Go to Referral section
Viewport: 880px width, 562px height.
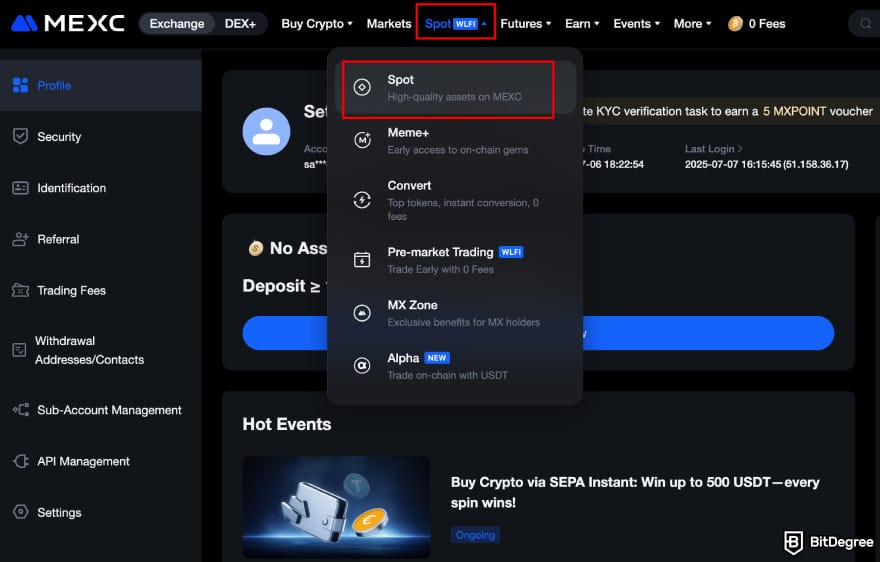(100, 239)
